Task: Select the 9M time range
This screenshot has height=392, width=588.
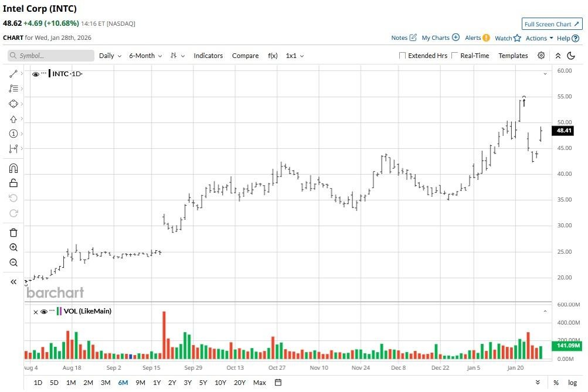Action: 140,383
